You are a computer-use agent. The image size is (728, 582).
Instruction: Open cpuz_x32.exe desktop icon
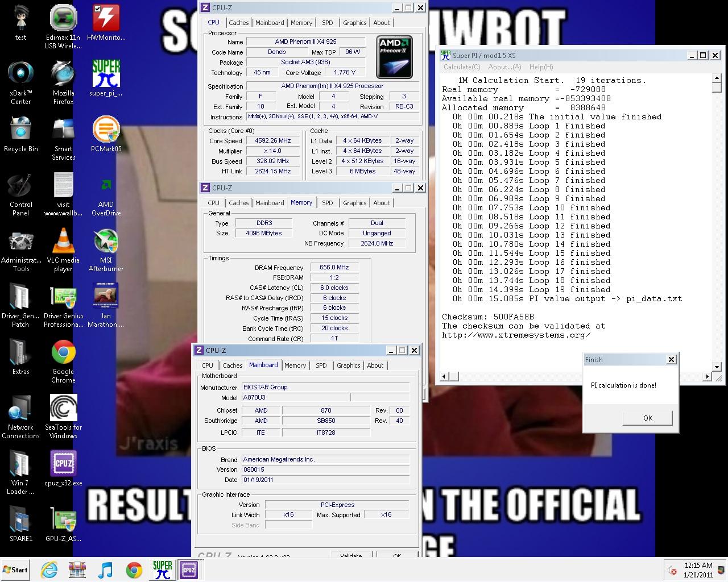[x=63, y=469]
